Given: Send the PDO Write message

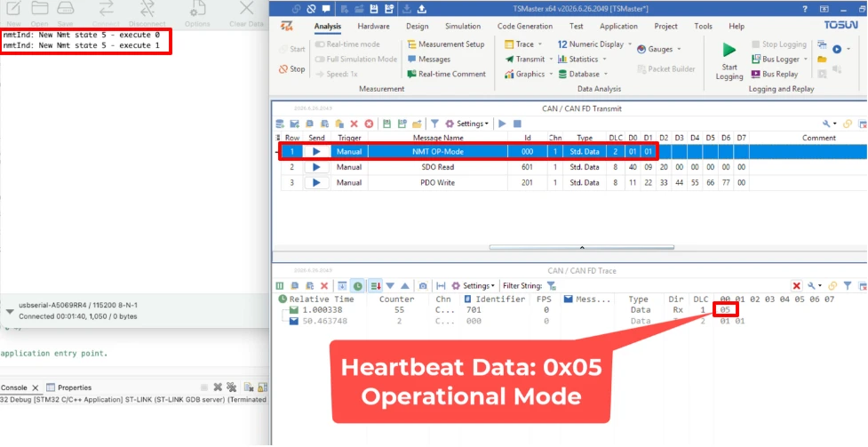Looking at the screenshot, I should (316, 182).
